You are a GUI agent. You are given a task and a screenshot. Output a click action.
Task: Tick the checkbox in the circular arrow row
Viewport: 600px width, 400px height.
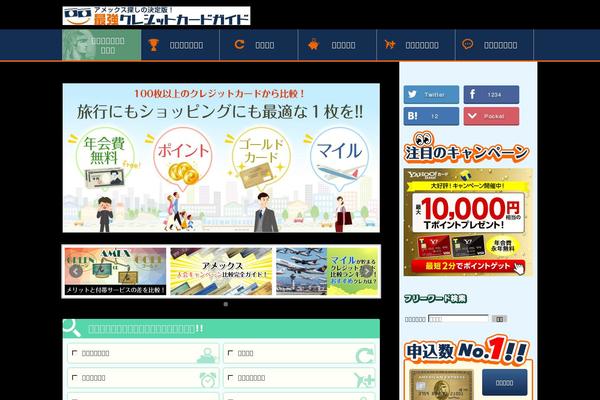click(x=230, y=353)
